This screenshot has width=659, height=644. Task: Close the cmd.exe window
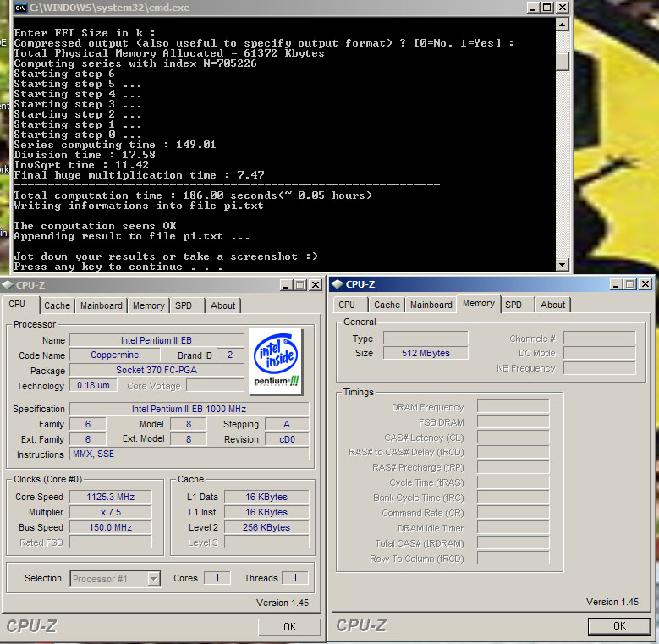coord(562,7)
